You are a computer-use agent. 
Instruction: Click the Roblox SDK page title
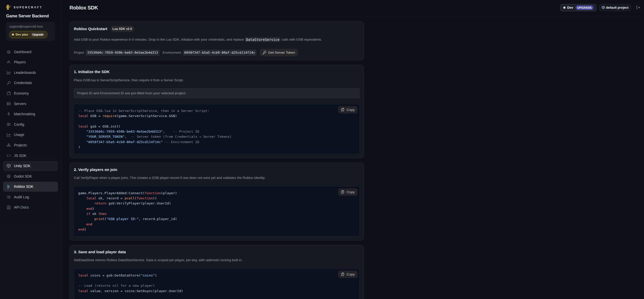[x=84, y=8]
